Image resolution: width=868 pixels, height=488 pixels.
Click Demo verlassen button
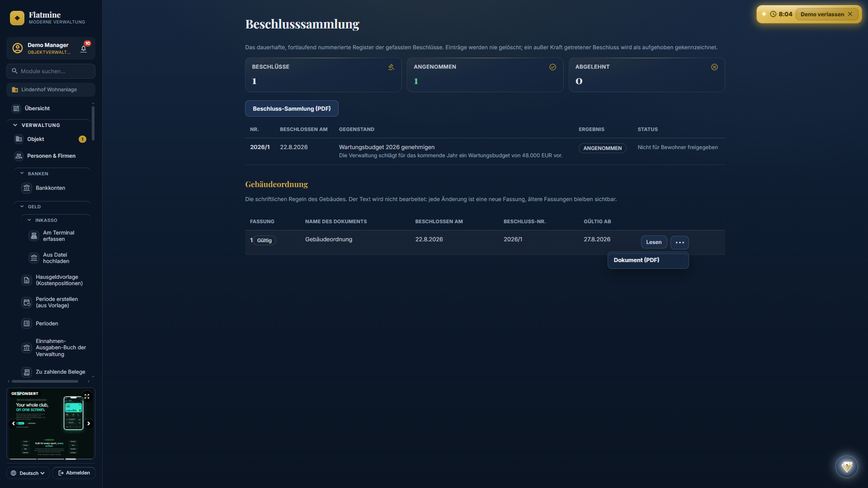(x=826, y=14)
